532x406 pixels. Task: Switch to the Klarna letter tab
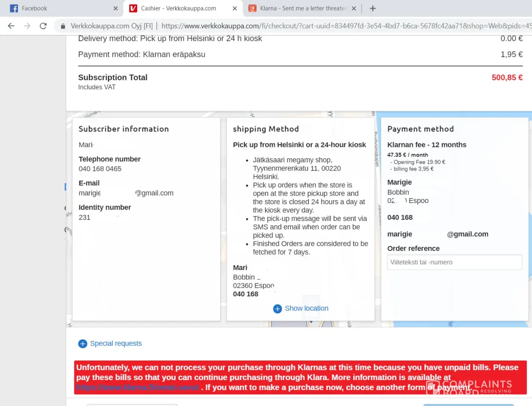[x=303, y=8]
